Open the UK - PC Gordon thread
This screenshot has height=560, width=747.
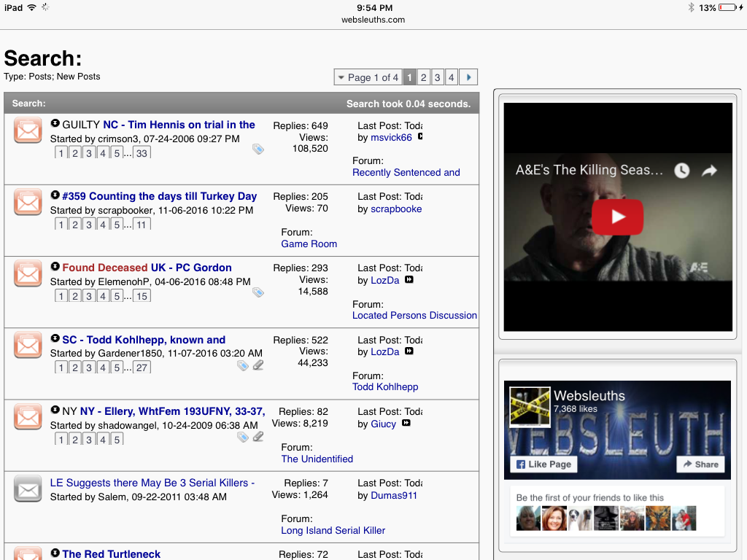(x=191, y=268)
